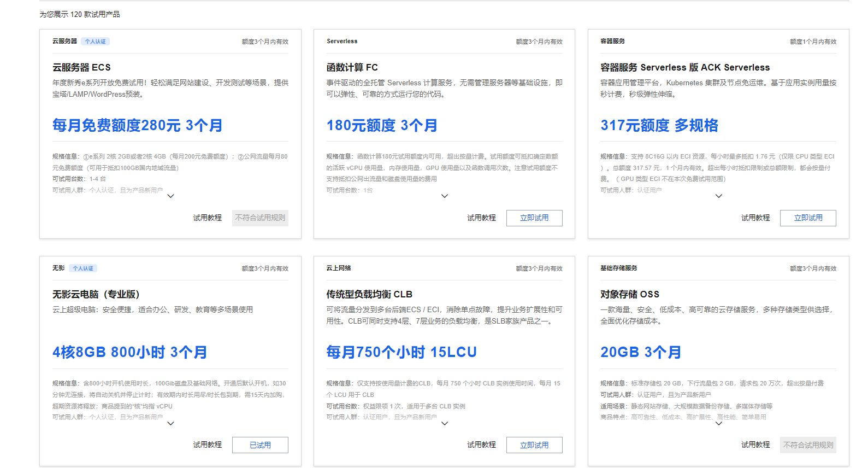Click 额度1个月内有效 on ACK Serverless card

(x=813, y=42)
